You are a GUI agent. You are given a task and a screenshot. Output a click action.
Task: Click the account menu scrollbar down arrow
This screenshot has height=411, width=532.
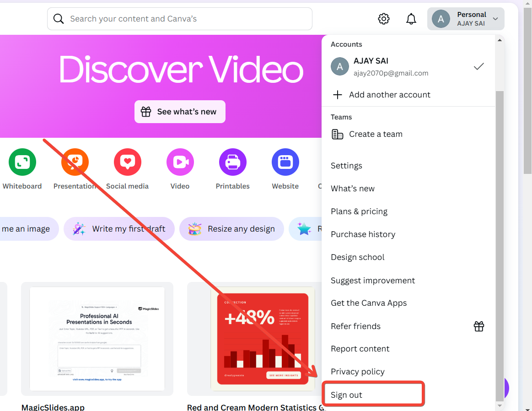pos(500,405)
